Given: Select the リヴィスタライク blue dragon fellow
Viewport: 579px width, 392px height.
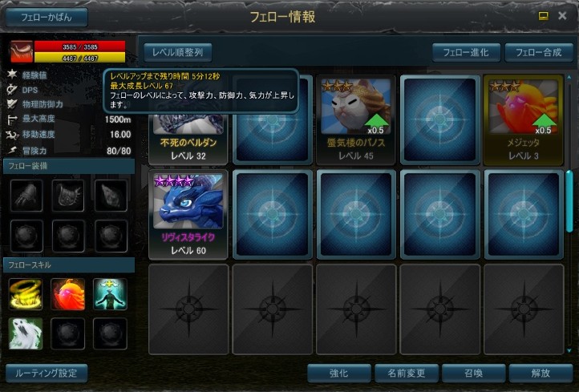Looking at the screenshot, I should click(188, 215).
